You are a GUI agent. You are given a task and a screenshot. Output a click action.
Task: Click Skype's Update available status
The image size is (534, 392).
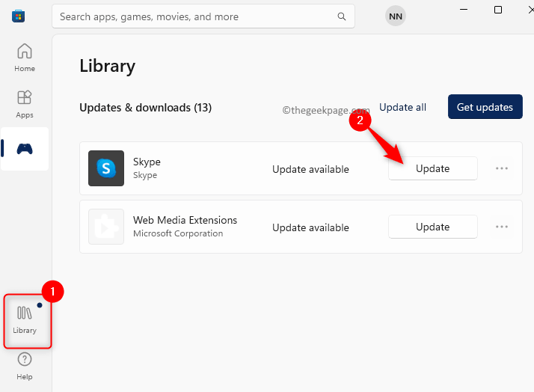(310, 169)
